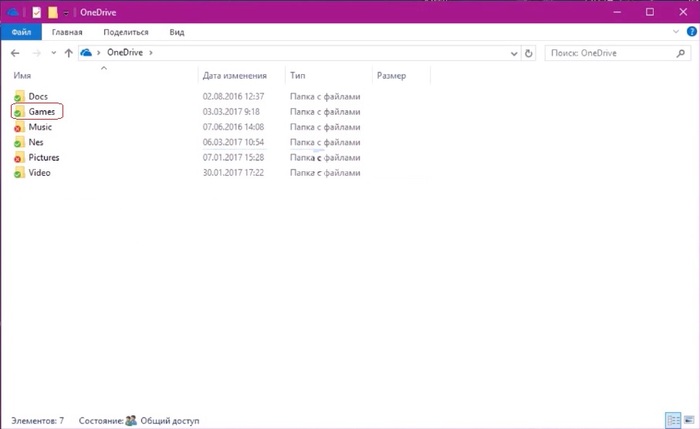Click Папка с файлами in the Docs row
This screenshot has width=700, height=429.
pos(325,96)
